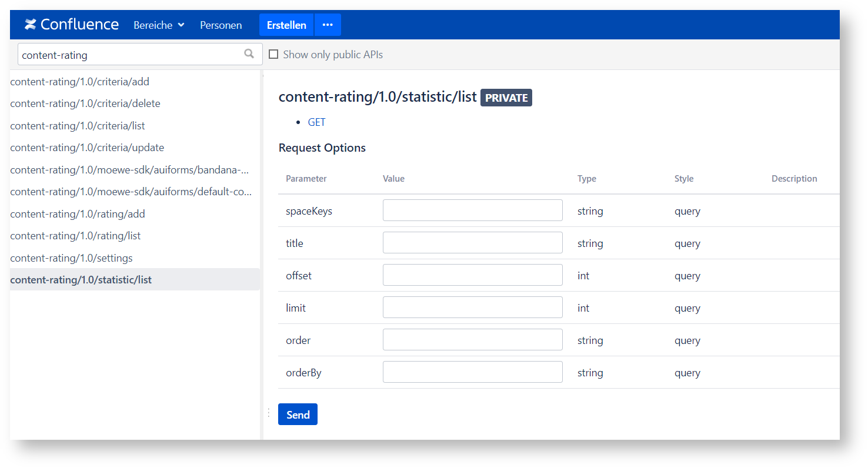868x468 pixels.
Task: Open content-rating/1.0/criteria/delete endpoint
Action: click(x=85, y=103)
